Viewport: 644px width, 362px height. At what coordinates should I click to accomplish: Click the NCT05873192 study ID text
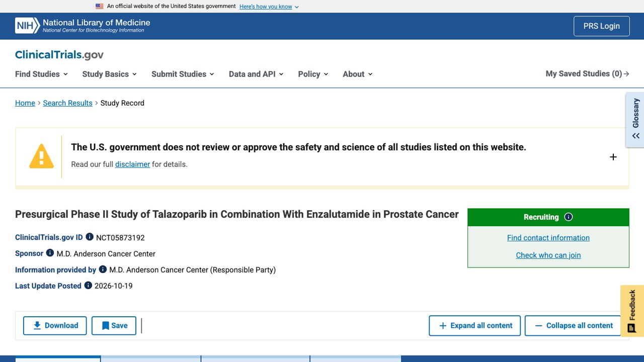pyautogui.click(x=120, y=238)
